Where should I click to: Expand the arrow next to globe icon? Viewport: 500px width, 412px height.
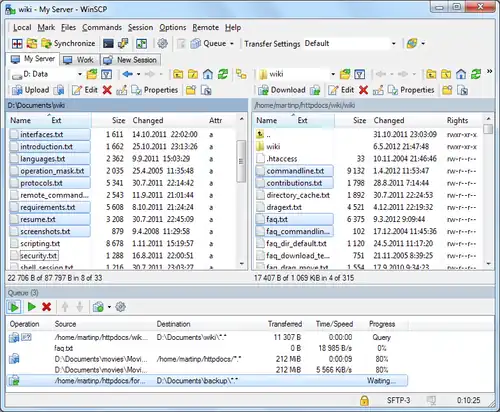click(x=423, y=44)
